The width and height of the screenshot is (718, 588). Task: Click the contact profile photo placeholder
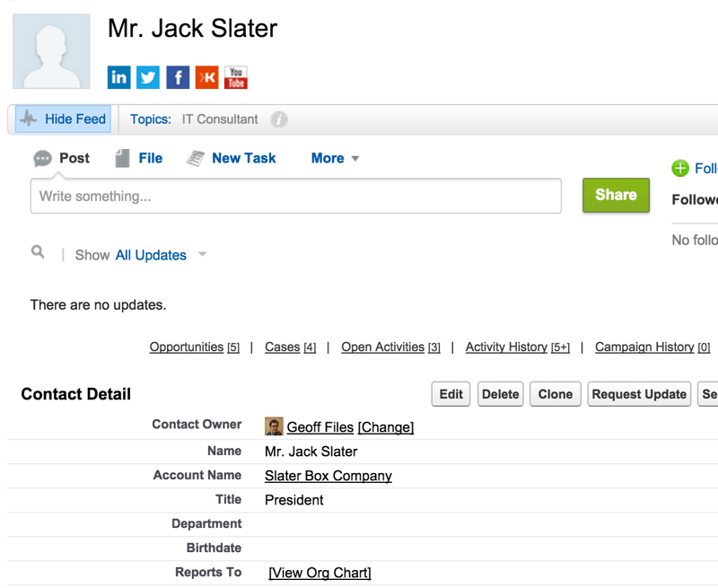51,51
